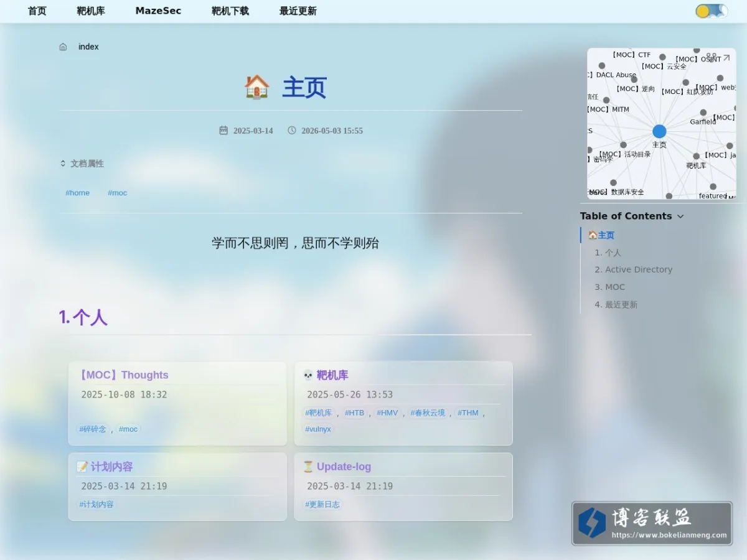Click the #靶机库 tag
This screenshot has width=747, height=560.
(x=319, y=413)
